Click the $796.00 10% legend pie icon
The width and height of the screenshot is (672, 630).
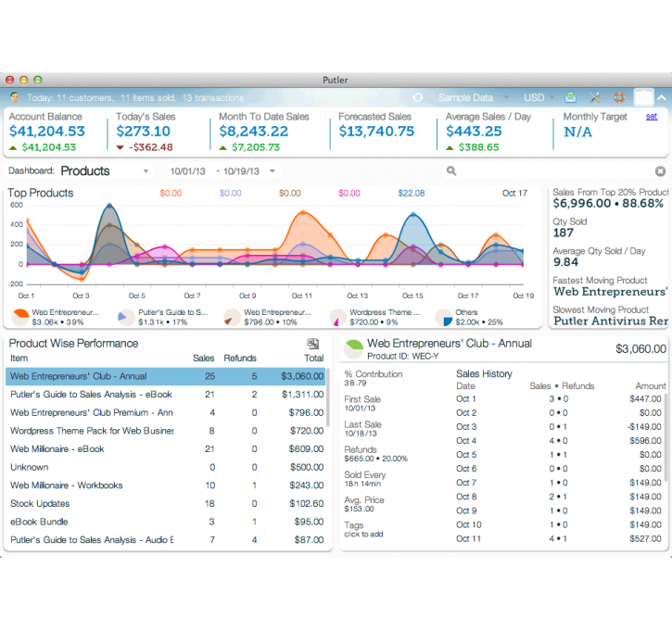click(x=232, y=317)
